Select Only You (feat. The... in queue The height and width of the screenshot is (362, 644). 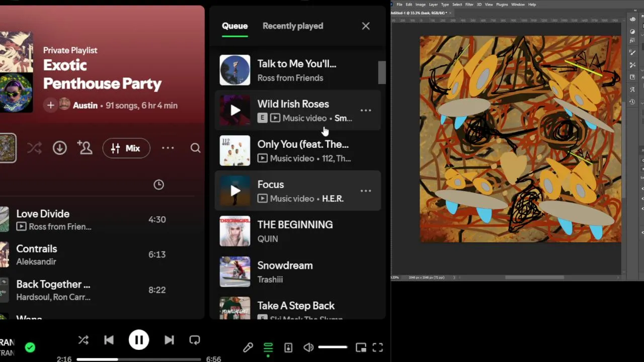coord(298,151)
